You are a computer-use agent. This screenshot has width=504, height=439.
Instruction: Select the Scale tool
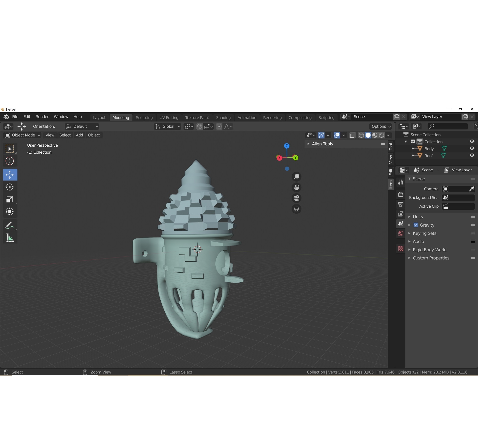(10, 199)
